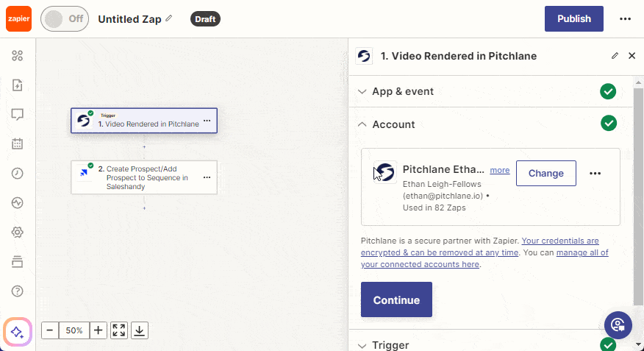644x351 pixels.
Task: Click the App & event green checkmark
Action: [x=608, y=91]
